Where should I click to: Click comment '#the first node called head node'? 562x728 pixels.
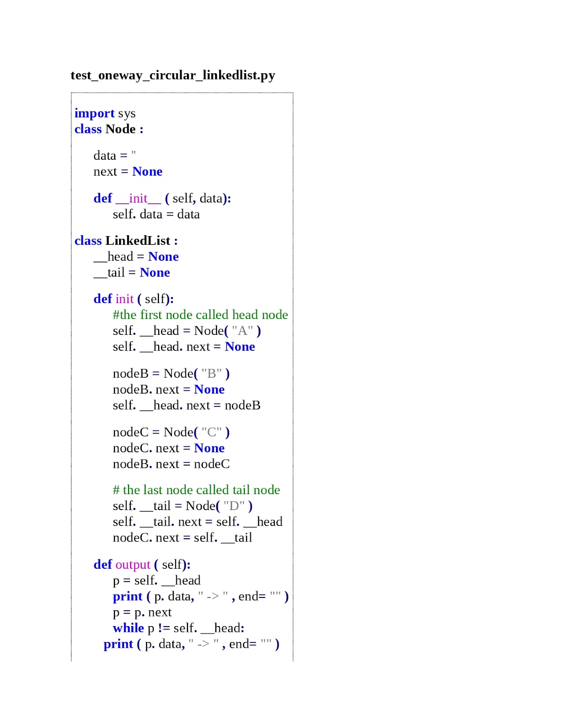(x=201, y=315)
